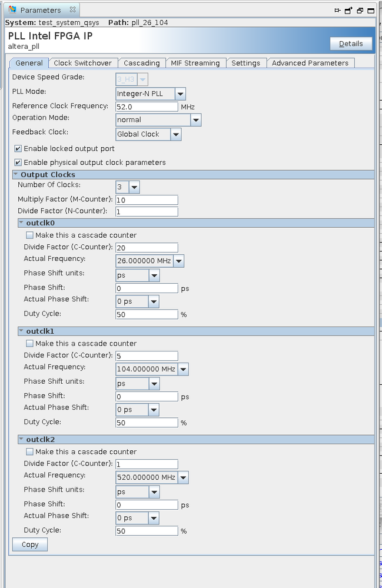Click the pin panel icon in the header
382x588 pixels.
coord(337,10)
